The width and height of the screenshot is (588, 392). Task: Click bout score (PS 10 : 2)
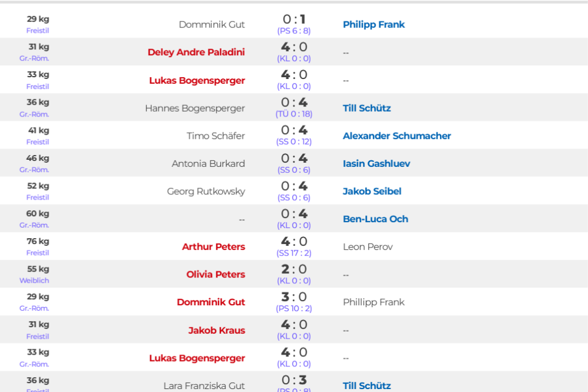(293, 308)
